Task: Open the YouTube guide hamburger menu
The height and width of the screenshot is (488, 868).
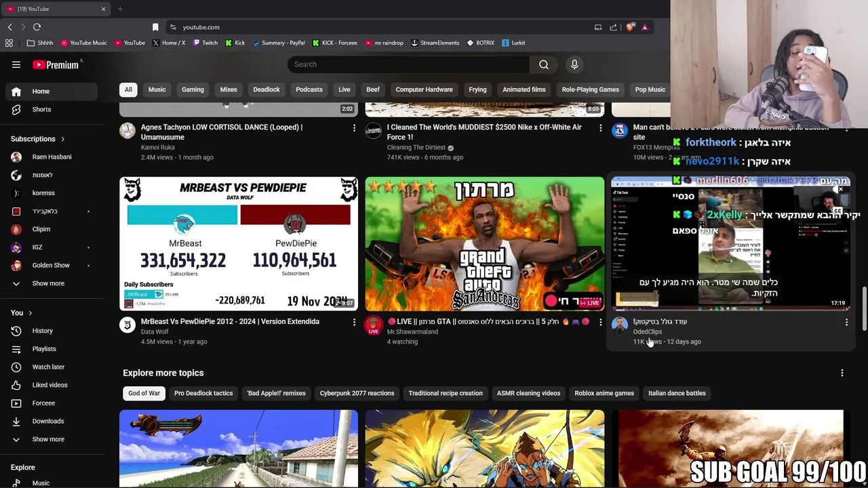Action: point(16,64)
